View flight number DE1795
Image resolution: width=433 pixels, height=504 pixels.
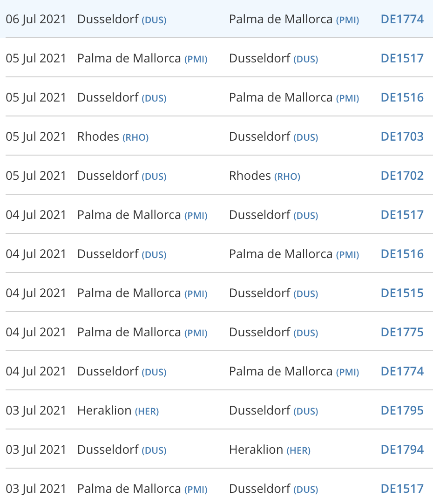pyautogui.click(x=402, y=410)
